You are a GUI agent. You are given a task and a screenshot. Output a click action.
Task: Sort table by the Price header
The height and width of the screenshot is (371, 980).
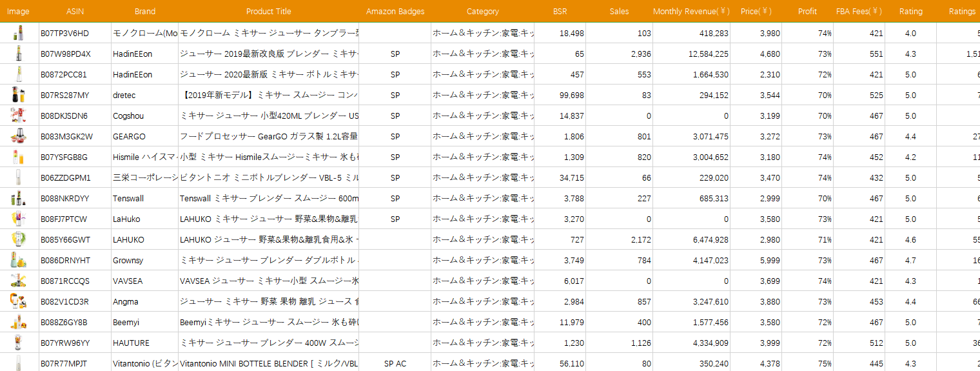(x=756, y=12)
